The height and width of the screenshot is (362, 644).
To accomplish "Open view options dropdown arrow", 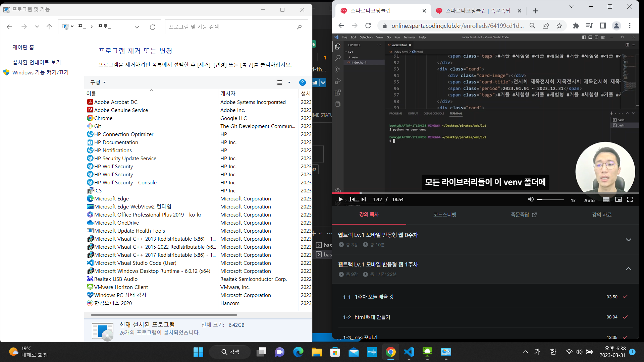I will point(289,82).
